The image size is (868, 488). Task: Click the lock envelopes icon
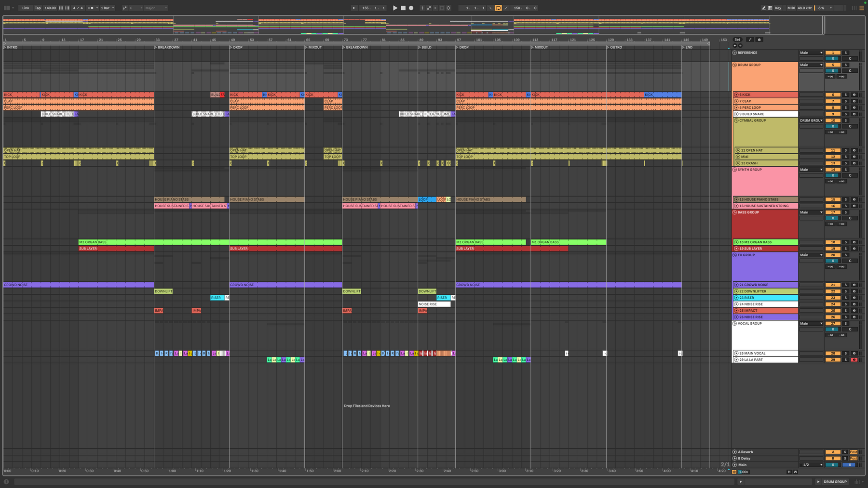tap(759, 40)
